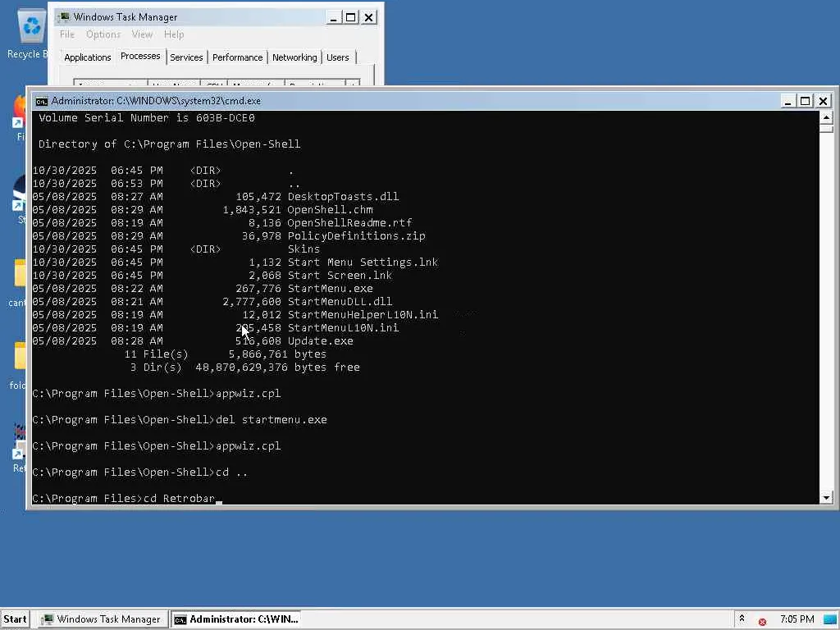Screen dimensions: 840x630
Task: Click StartMenuHelperL10N.ini text
Action: (x=363, y=314)
